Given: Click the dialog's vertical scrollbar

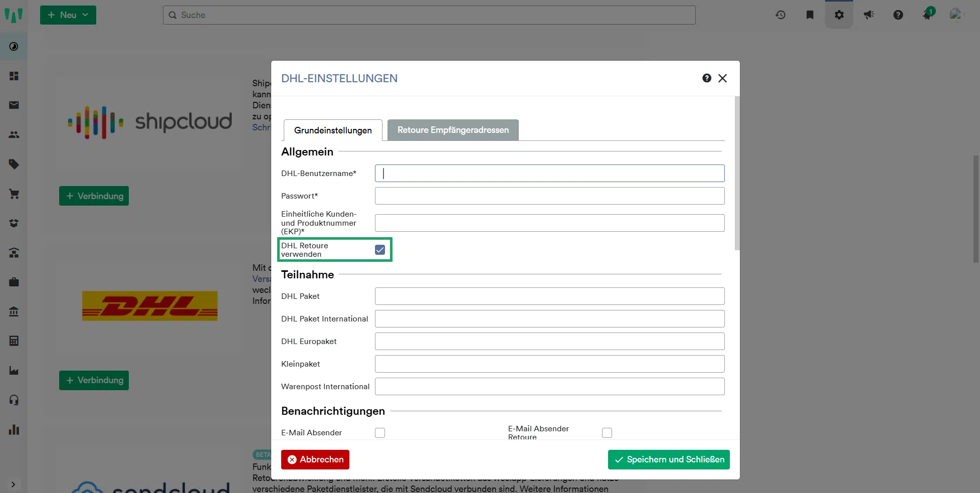Looking at the screenshot, I should coord(737,173).
